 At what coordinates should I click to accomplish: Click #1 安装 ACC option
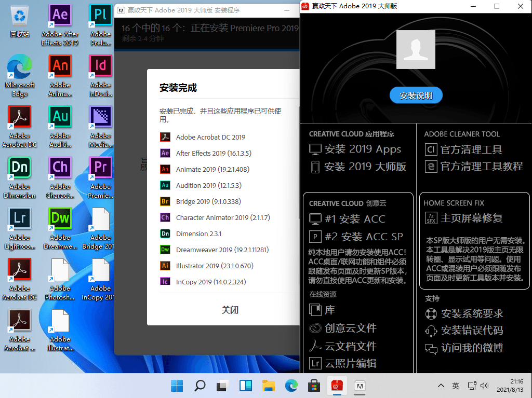348,218
